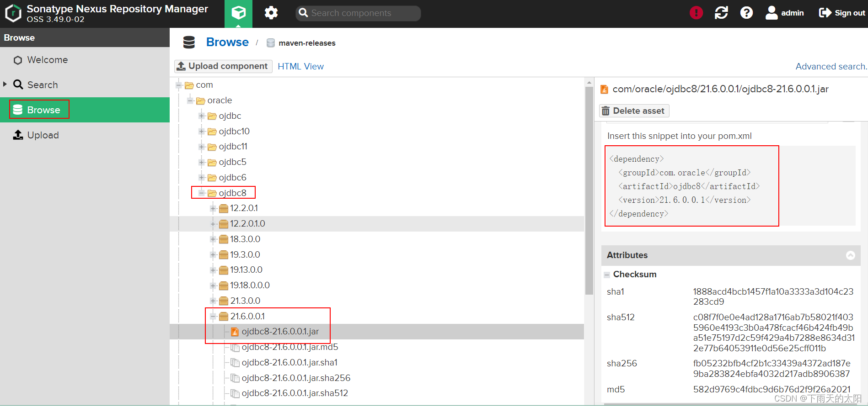Click the ojdbc11 folder icon

point(212,147)
